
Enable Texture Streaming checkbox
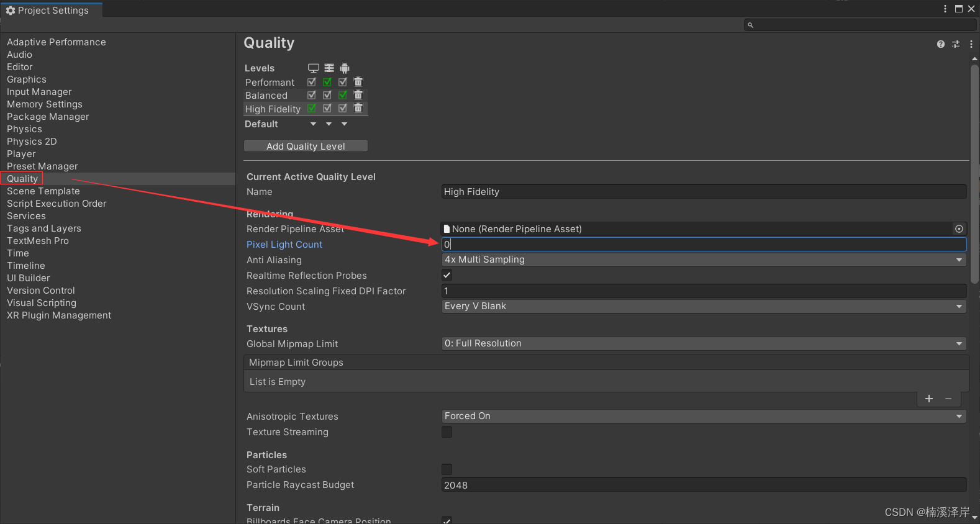pyautogui.click(x=447, y=432)
